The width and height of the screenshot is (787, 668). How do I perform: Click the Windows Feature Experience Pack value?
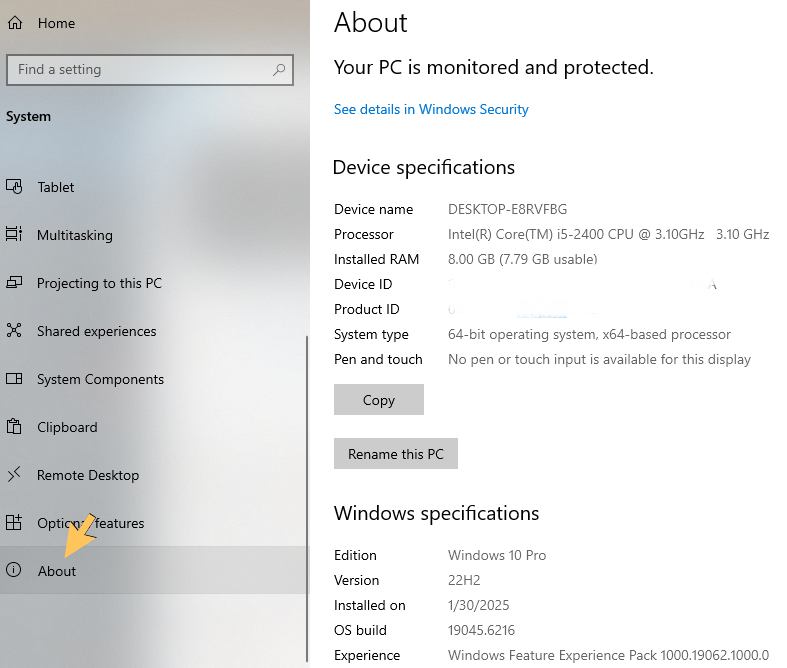coord(608,655)
